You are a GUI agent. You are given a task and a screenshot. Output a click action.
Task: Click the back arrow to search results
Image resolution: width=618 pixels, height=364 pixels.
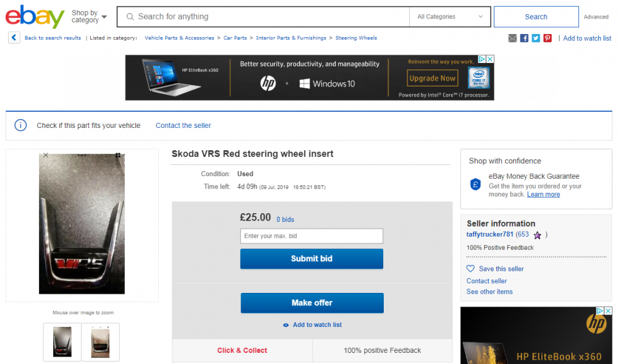click(x=14, y=38)
